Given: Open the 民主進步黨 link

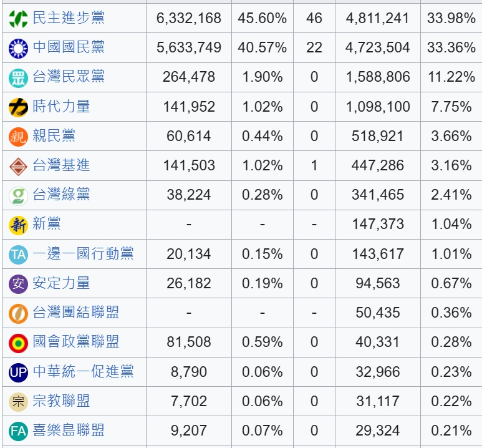Looking at the screenshot, I should [x=69, y=17].
